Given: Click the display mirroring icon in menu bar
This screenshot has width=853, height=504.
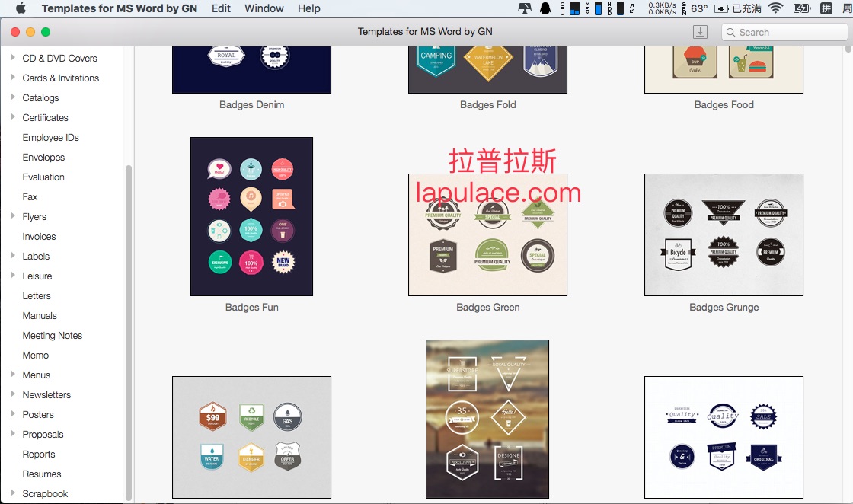Looking at the screenshot, I should pyautogui.click(x=525, y=8).
